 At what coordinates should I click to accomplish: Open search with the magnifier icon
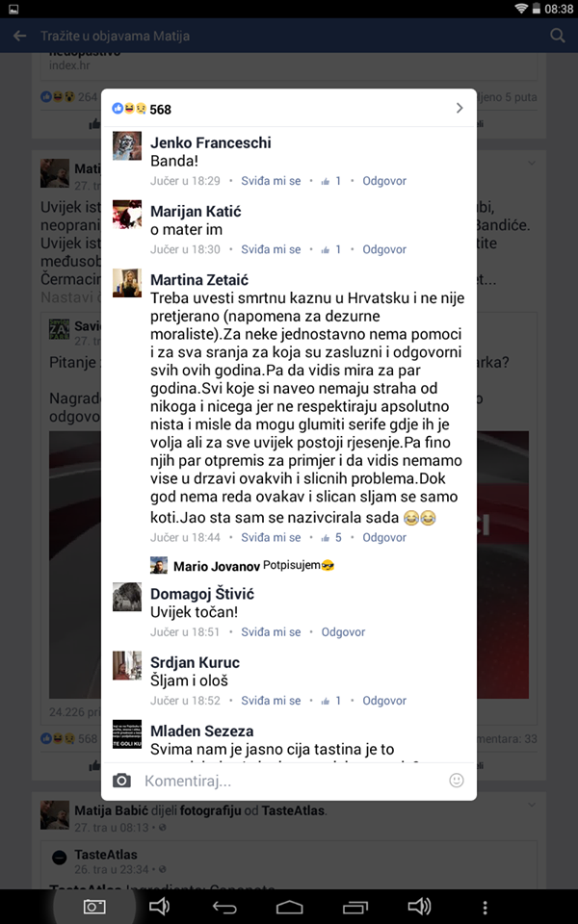pyautogui.click(x=558, y=36)
